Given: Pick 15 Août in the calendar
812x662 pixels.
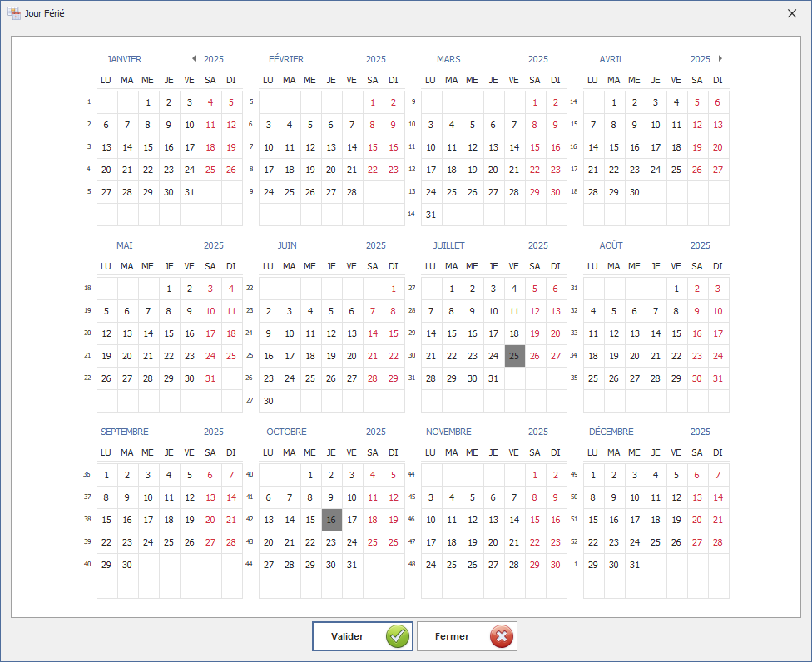Looking at the screenshot, I should (676, 333).
